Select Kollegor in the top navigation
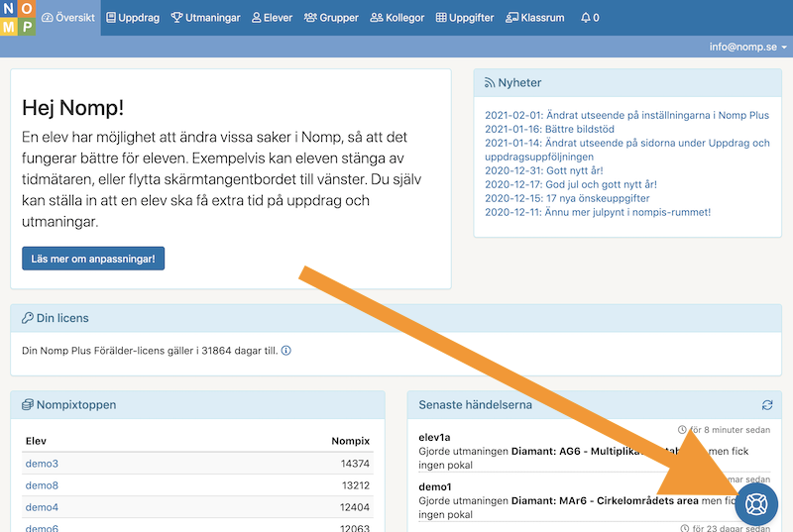The image size is (793, 532). (x=397, y=18)
